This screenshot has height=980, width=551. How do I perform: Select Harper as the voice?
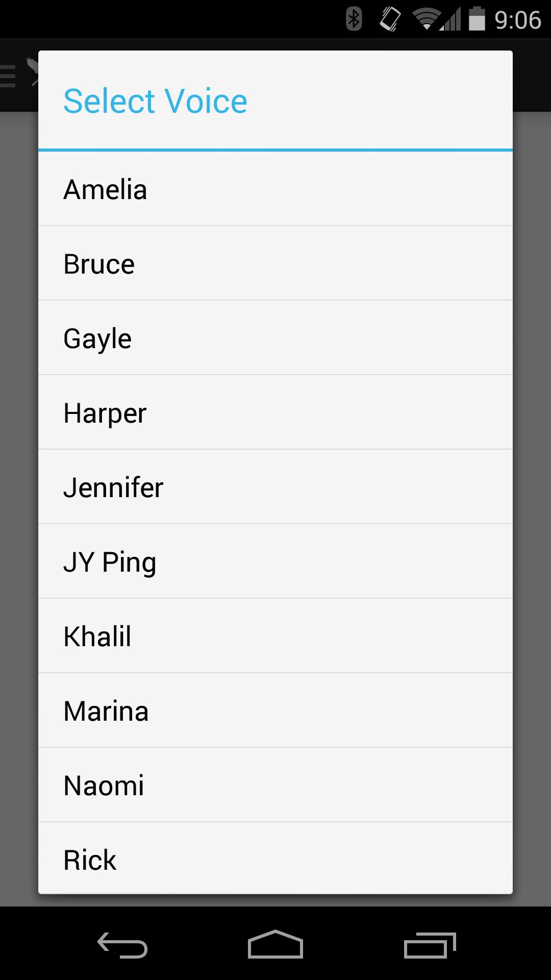(275, 413)
